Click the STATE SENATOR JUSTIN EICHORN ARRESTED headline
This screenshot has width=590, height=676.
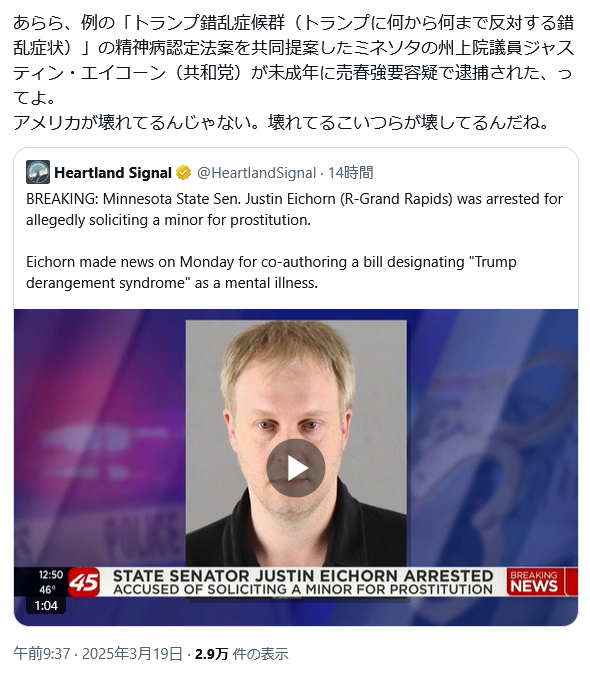[x=303, y=576]
